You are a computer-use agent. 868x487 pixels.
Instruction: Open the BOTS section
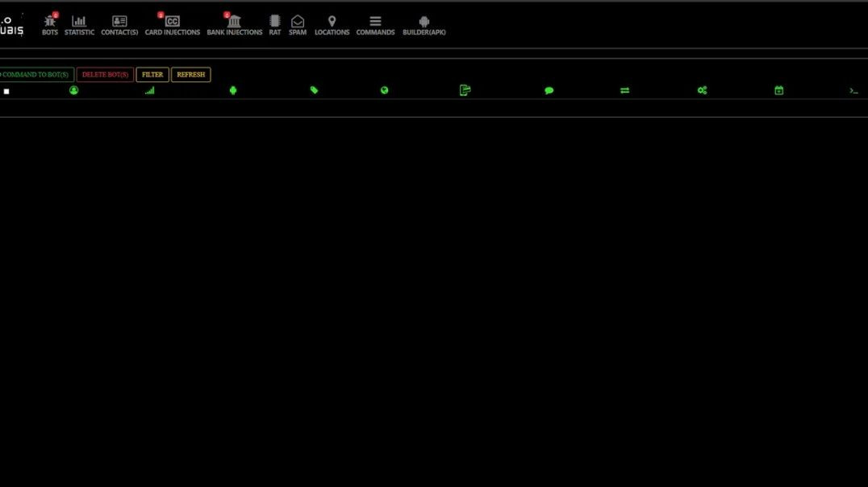pyautogui.click(x=50, y=23)
